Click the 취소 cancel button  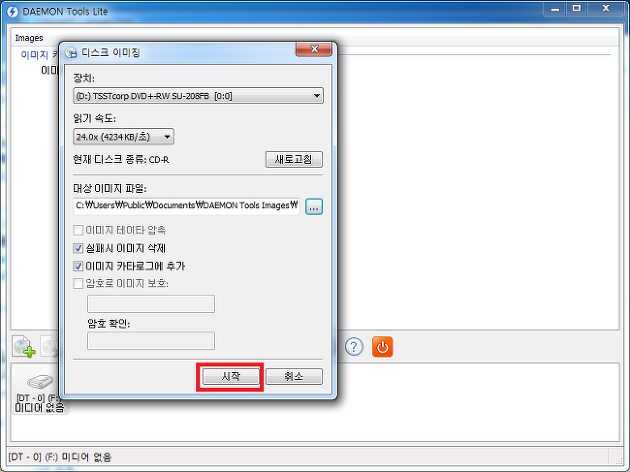tap(294, 376)
